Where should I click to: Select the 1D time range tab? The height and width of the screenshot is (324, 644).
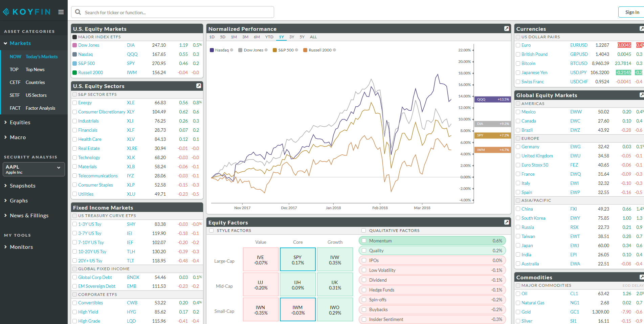212,37
